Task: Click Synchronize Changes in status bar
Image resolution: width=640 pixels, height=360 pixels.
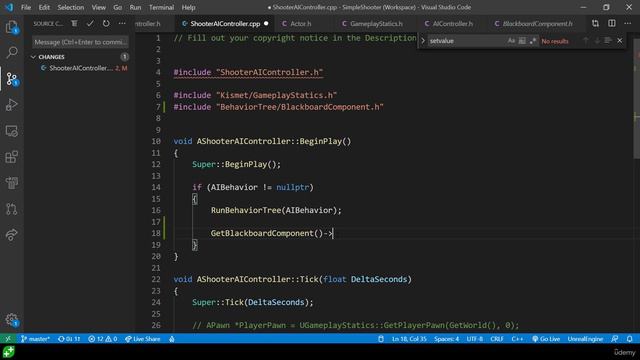Action: (69, 339)
